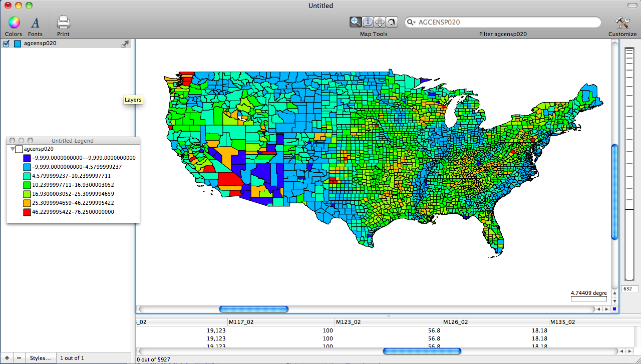The width and height of the screenshot is (641, 364).
Task: Pop out the agcensp020 layer arrow icon
Action: 125,44
